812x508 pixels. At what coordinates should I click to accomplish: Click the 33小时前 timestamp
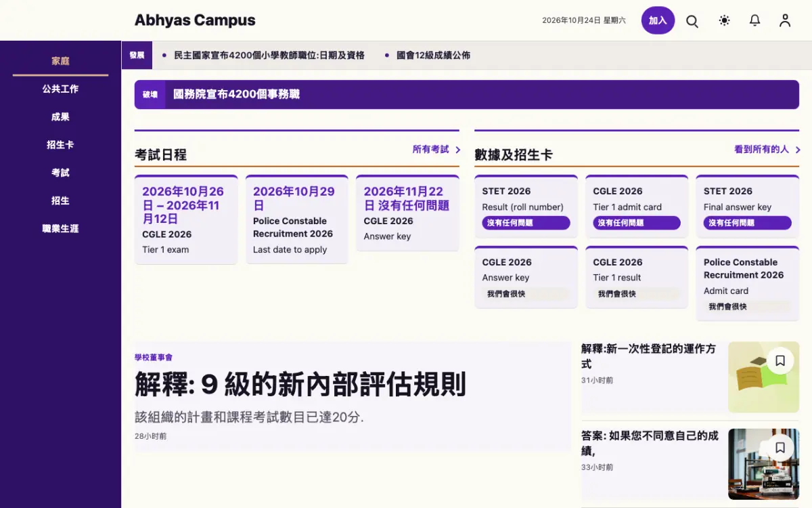597,467
